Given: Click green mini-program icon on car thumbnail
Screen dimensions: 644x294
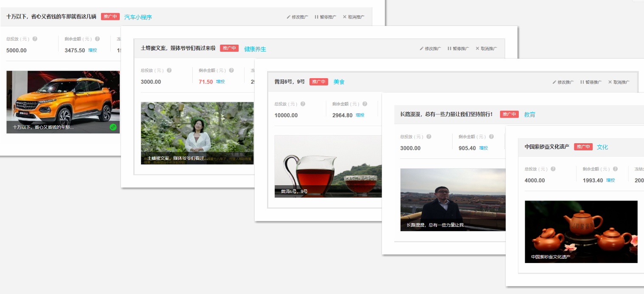Looking at the screenshot, I should tap(113, 127).
